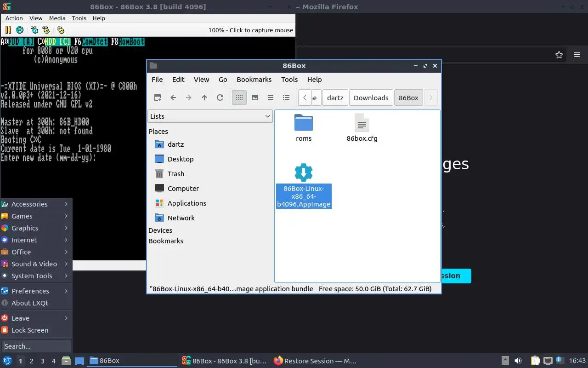Expand Preferences submenu in start menu
This screenshot has height=368, width=588.
point(36,291)
